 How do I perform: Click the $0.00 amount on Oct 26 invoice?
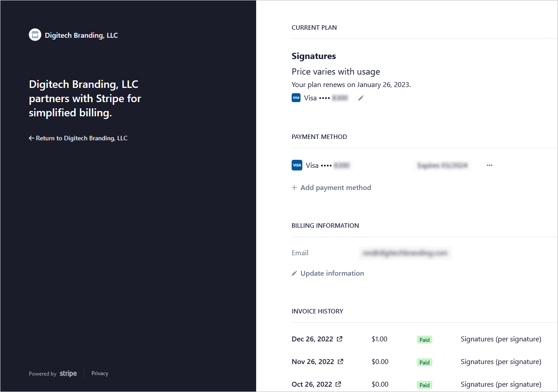coord(380,384)
